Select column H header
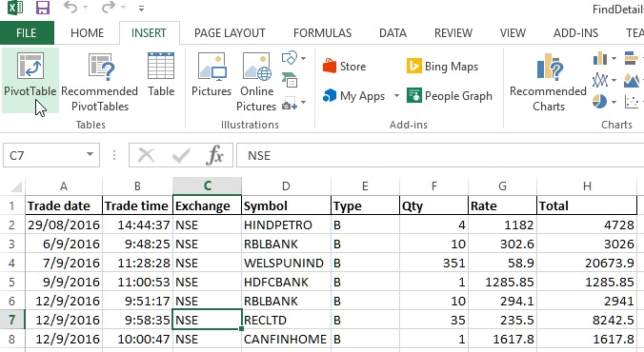 [x=587, y=186]
